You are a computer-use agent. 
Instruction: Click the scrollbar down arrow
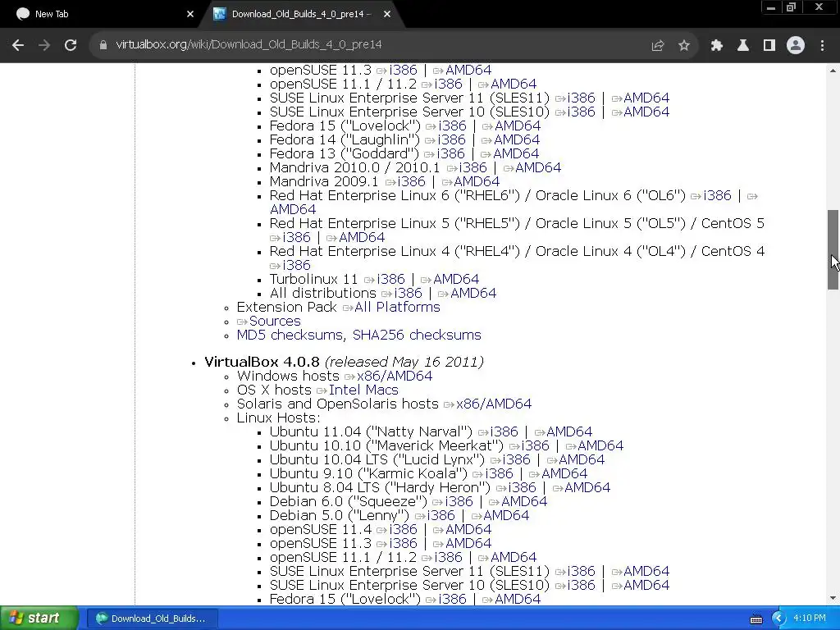pyautogui.click(x=833, y=598)
